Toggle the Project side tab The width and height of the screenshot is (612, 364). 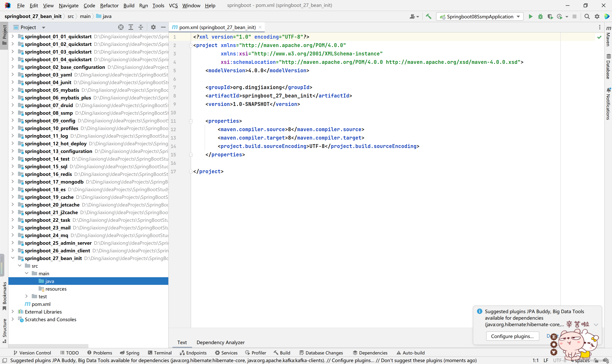pos(4,36)
